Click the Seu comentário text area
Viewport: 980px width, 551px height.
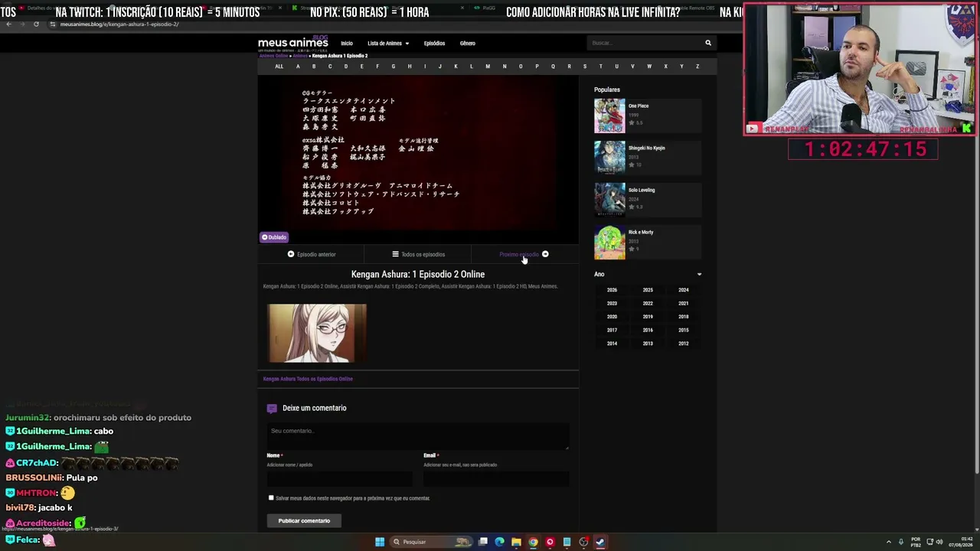click(418, 436)
